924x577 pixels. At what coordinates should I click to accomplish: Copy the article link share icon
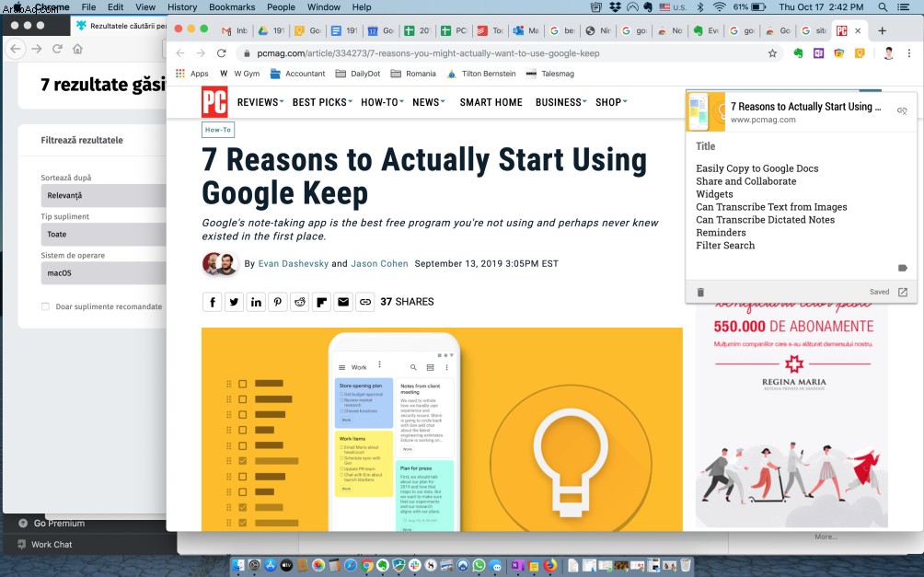tap(364, 302)
